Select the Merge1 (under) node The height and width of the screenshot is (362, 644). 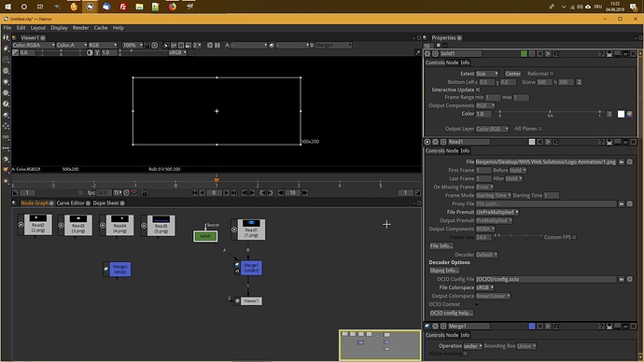pyautogui.click(x=251, y=268)
